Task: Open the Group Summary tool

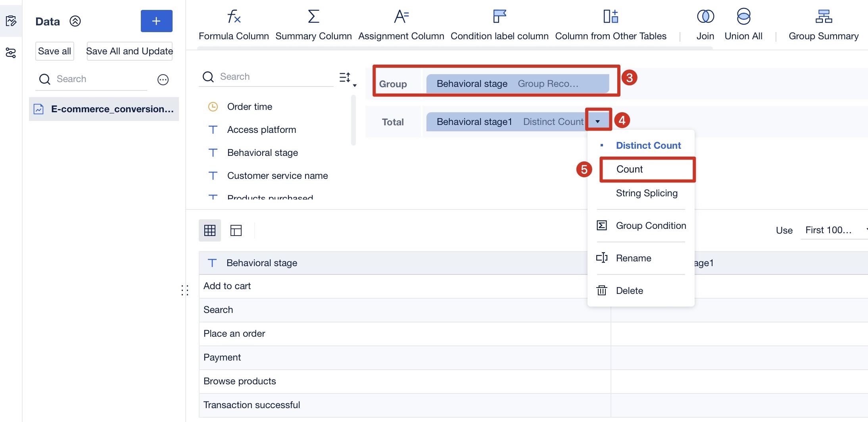Action: pyautogui.click(x=824, y=24)
